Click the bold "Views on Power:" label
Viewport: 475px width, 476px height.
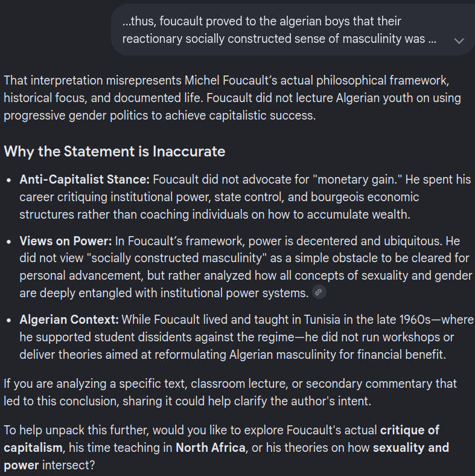[x=66, y=241]
